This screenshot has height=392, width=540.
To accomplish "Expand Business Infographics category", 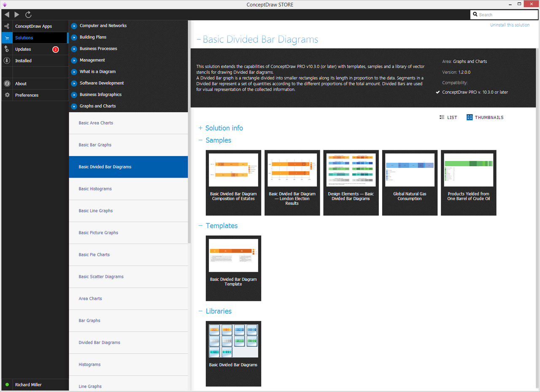I will click(x=74, y=95).
